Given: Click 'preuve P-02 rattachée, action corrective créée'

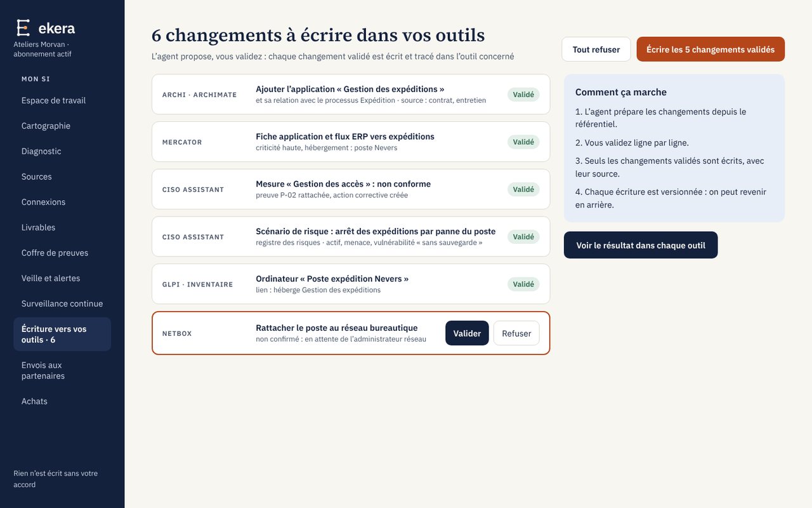Looking at the screenshot, I should coord(332,195).
